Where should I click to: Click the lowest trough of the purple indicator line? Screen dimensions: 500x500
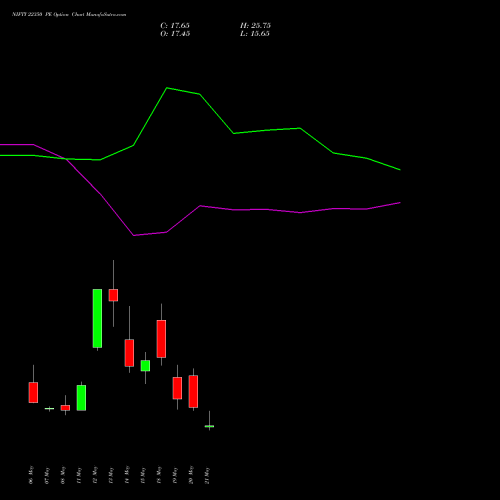point(134,235)
